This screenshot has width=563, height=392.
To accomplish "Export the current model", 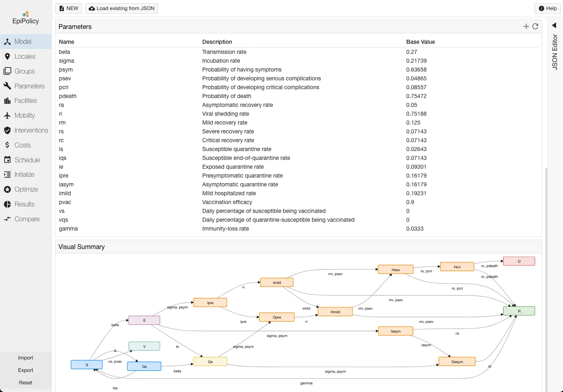I will [25, 370].
